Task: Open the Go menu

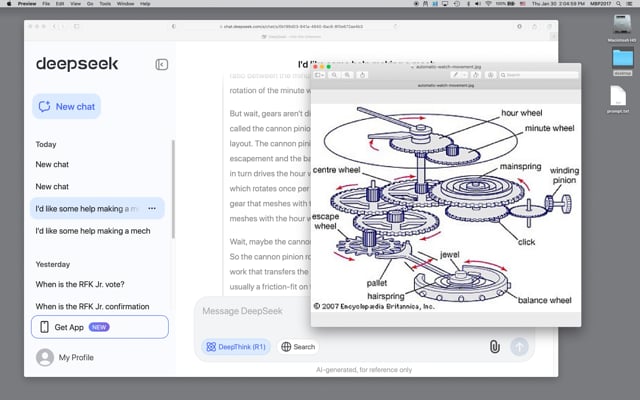Action: tap(90, 4)
